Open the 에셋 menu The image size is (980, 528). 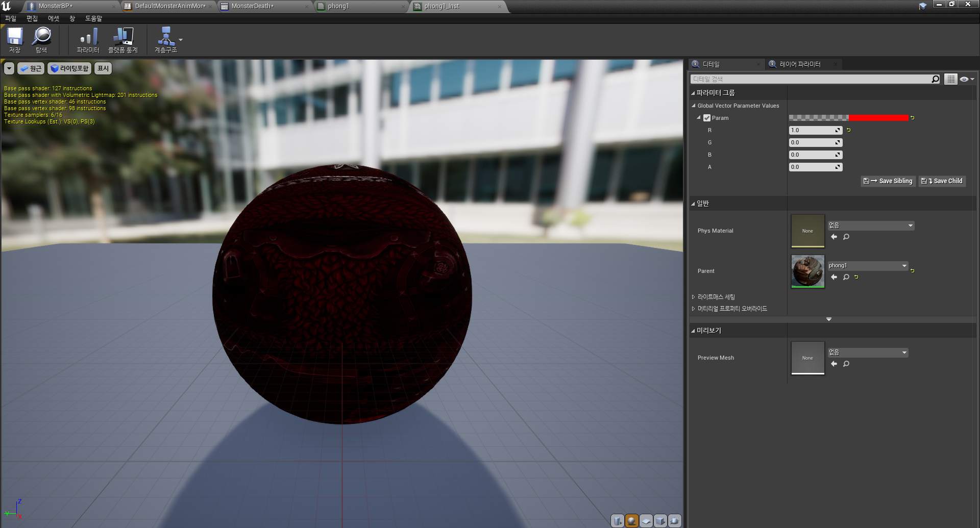pos(54,18)
